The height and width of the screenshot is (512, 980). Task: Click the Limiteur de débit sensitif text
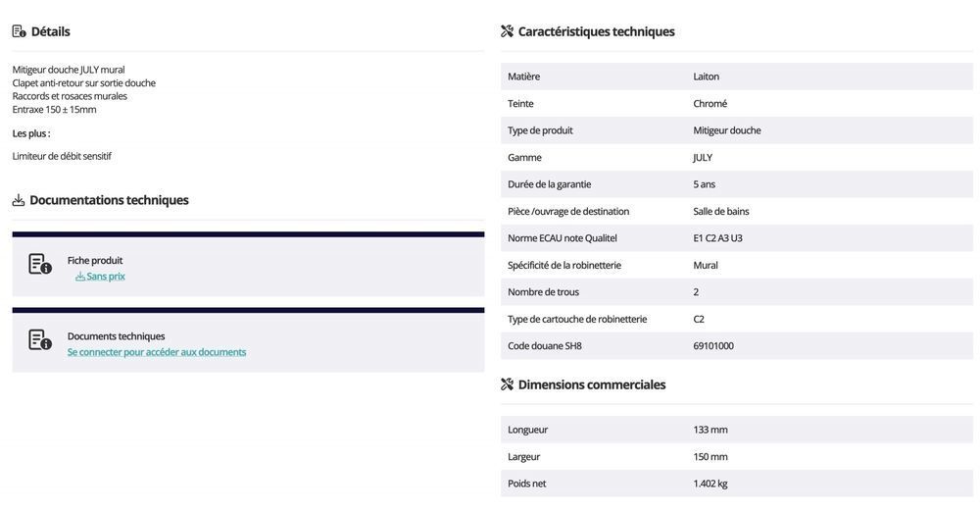pyautogui.click(x=62, y=156)
